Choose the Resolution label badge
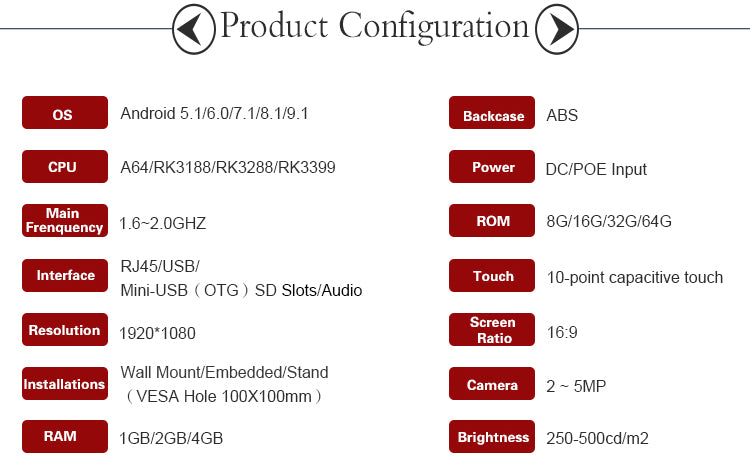Viewport: 750px width, 468px height. click(x=65, y=330)
